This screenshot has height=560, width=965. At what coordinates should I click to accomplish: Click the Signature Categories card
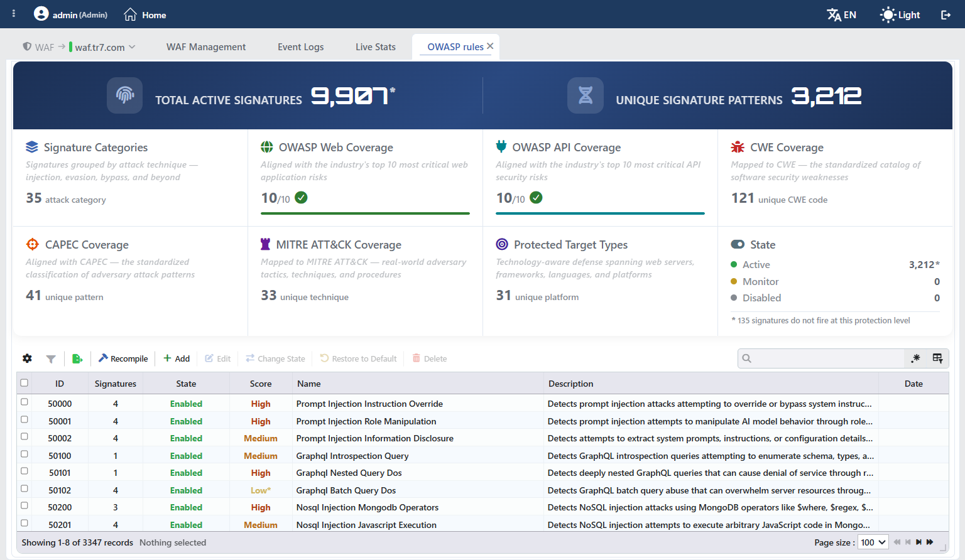(130, 178)
